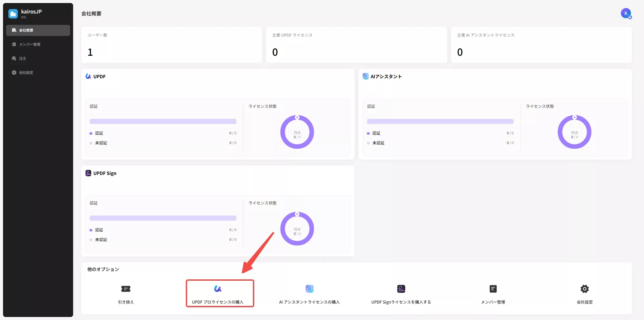Click the 企業 AI アシスタントライセンス count value
Image resolution: width=644 pixels, height=320 pixels.
(x=460, y=52)
